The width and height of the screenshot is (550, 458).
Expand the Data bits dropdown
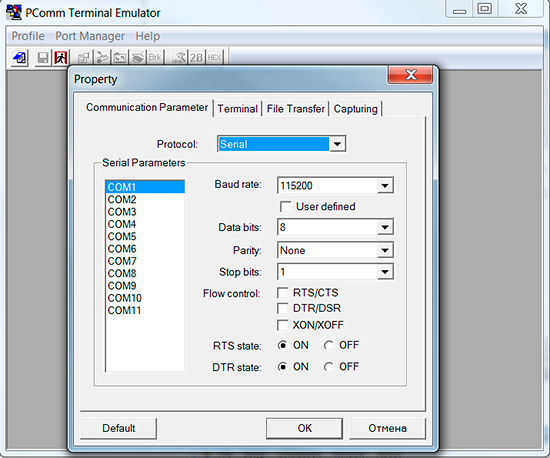[385, 228]
